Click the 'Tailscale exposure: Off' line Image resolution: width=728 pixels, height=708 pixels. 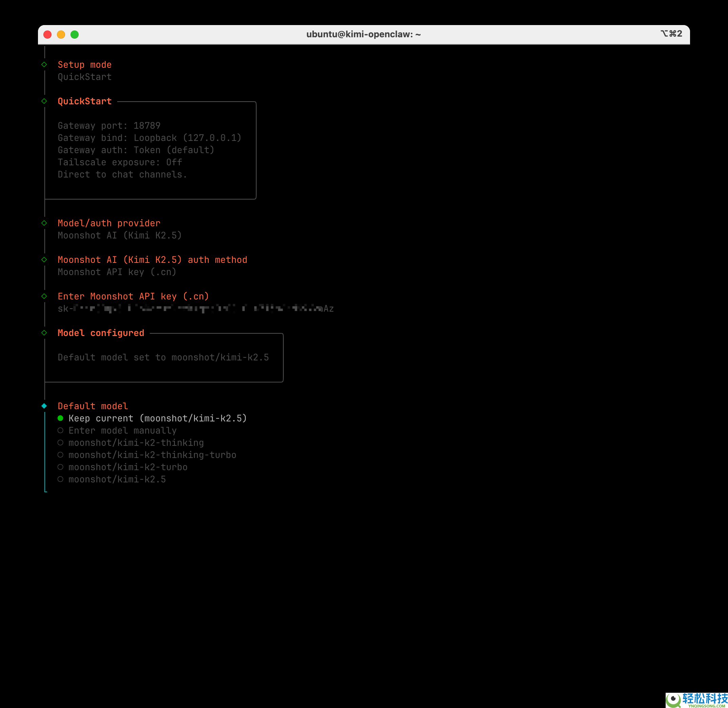click(120, 163)
